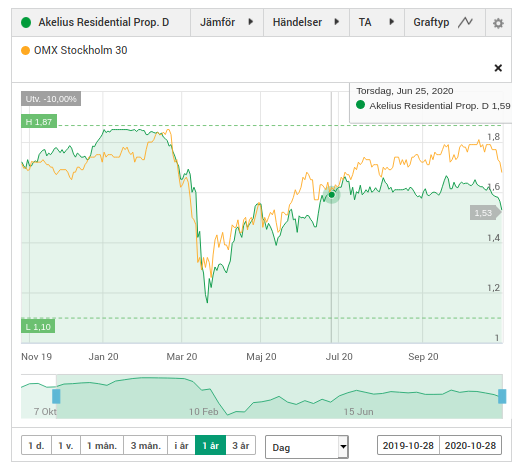
Task: Select Akelius Residential Prop. D header
Action: (101, 22)
